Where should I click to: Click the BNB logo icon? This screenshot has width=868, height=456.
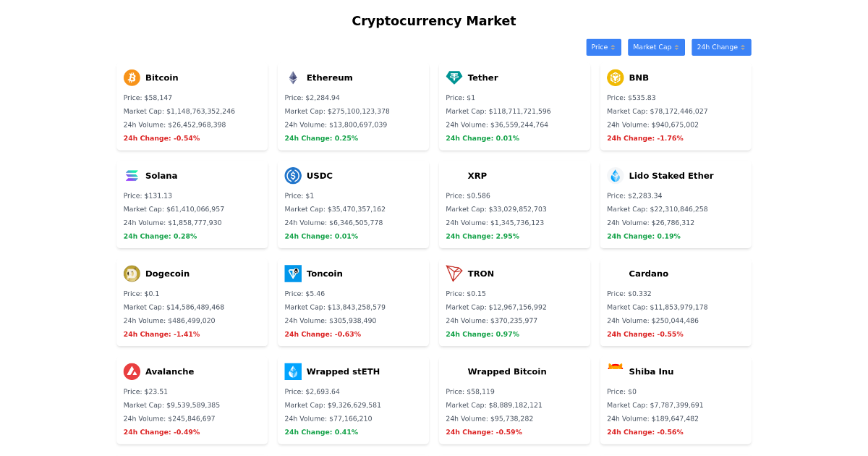coord(615,77)
